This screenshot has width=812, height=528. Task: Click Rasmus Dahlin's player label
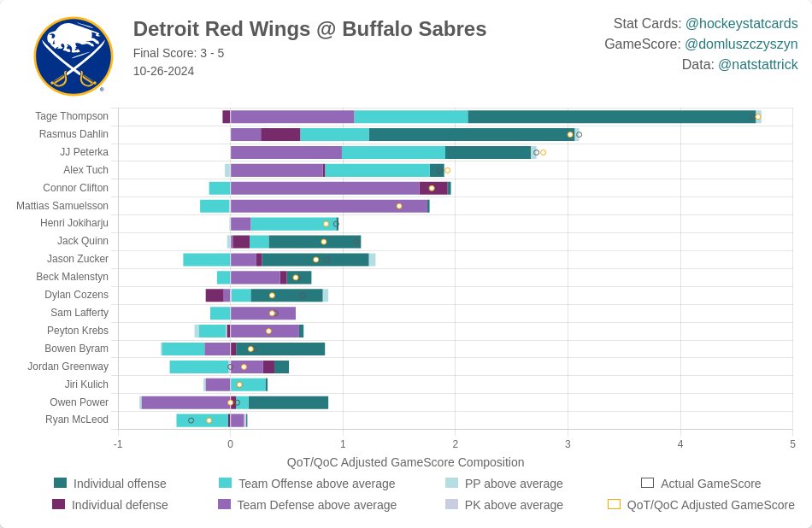coord(74,134)
